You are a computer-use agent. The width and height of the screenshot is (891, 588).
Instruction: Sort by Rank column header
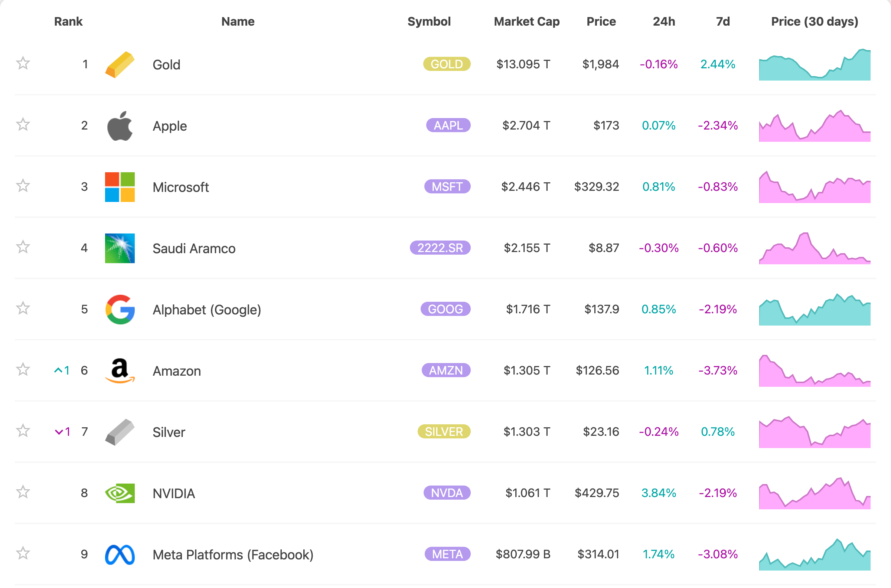(x=68, y=22)
